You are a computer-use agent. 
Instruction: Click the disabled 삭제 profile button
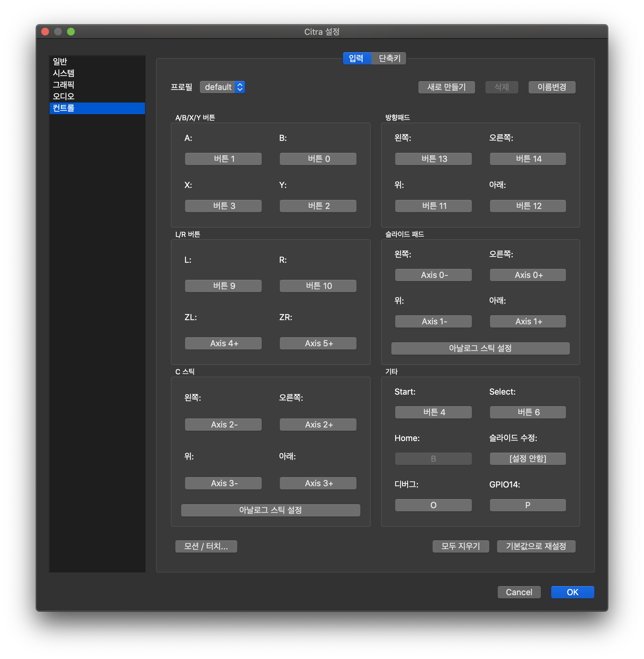(x=502, y=87)
